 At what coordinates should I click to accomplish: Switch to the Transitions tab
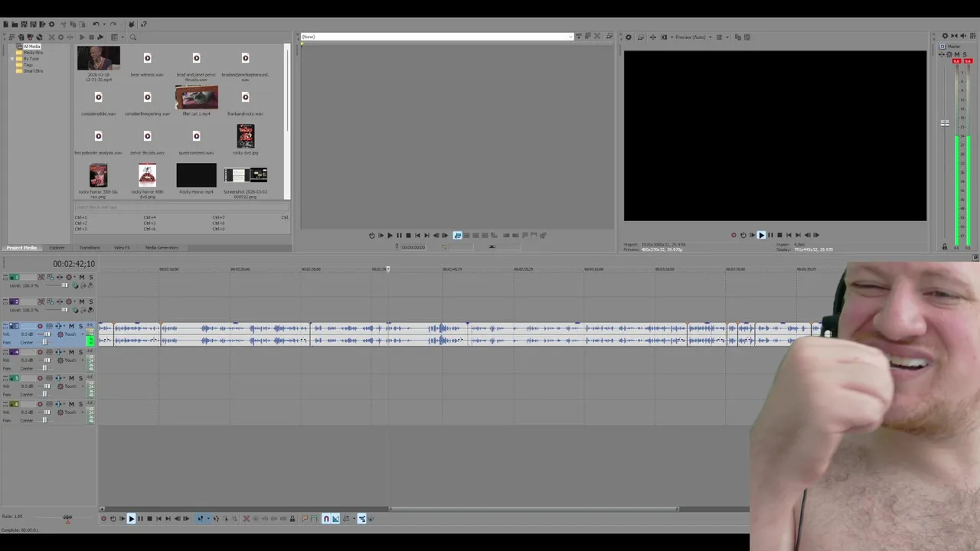pyautogui.click(x=90, y=248)
